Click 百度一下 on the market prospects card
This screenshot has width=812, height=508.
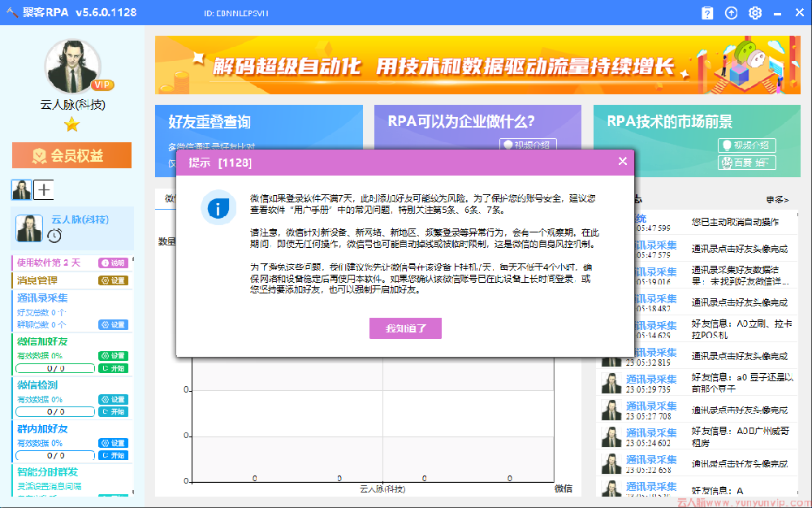click(x=746, y=162)
